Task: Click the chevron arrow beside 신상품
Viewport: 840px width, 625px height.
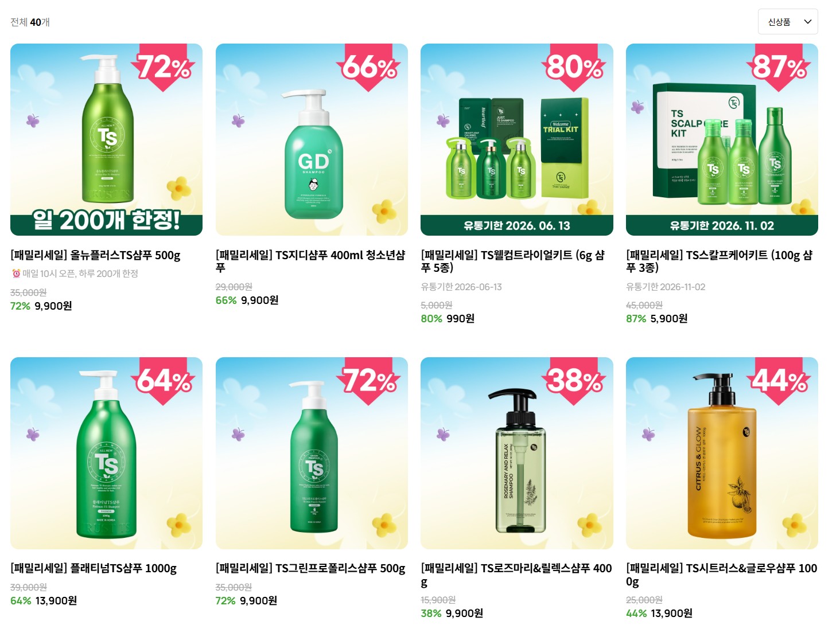Action: click(808, 22)
